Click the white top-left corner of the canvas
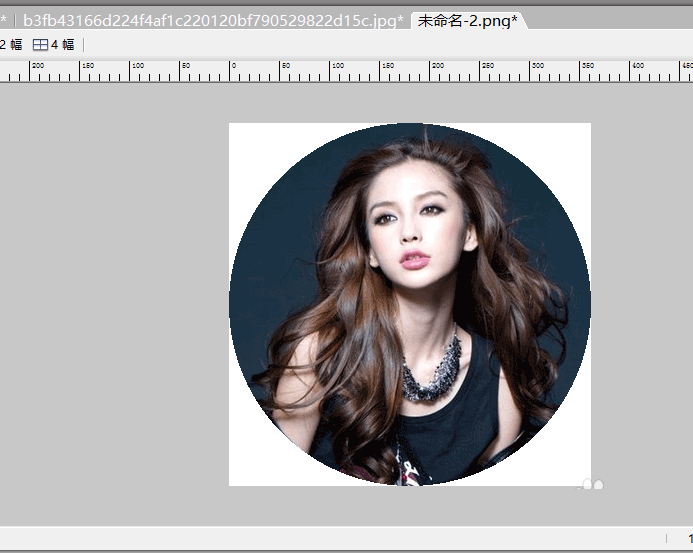The height and width of the screenshot is (553, 693). (240, 134)
